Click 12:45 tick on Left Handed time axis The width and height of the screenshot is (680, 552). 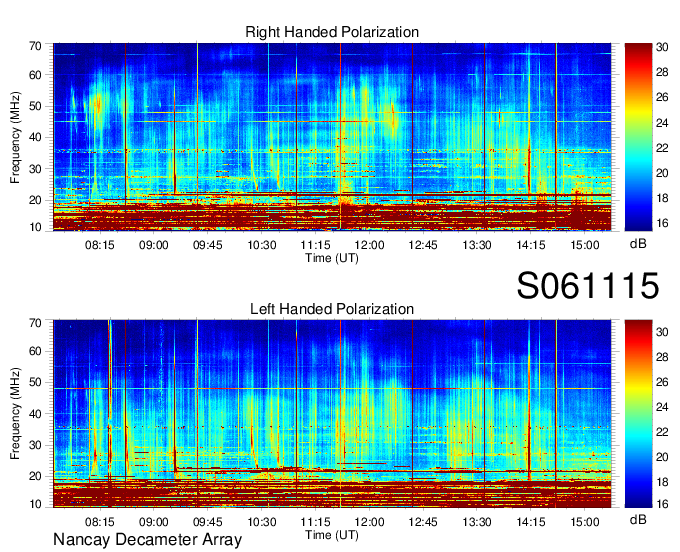423,522
